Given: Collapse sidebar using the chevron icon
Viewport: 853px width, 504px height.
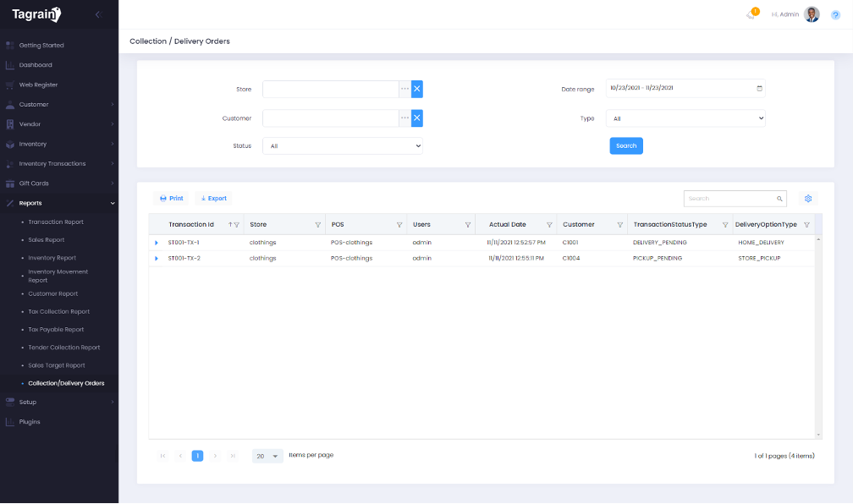Looking at the screenshot, I should click(98, 14).
